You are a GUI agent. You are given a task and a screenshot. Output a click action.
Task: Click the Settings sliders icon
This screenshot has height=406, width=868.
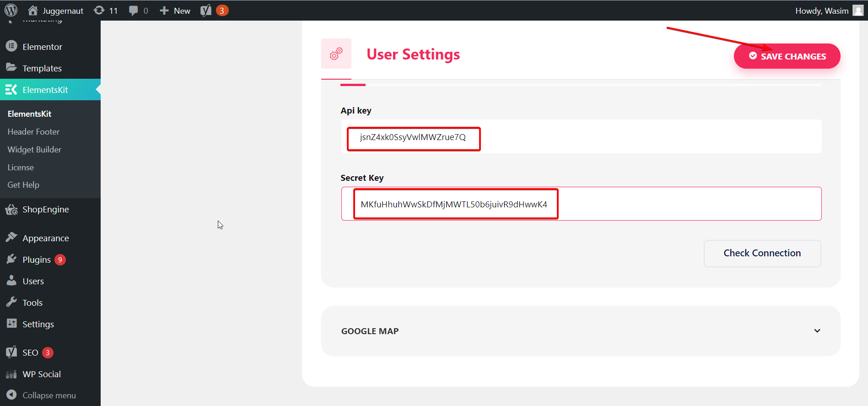11,324
